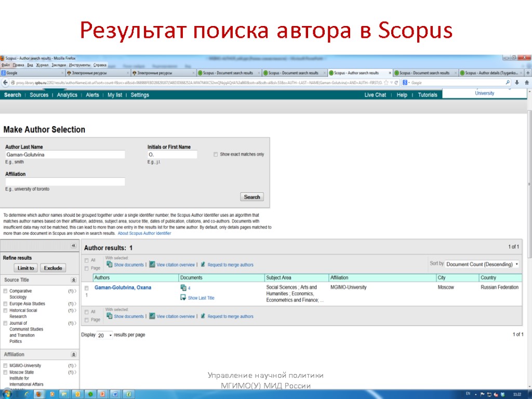Screen dimensions: 532x399
Task: Click the Search button in author form
Action: pos(252,197)
